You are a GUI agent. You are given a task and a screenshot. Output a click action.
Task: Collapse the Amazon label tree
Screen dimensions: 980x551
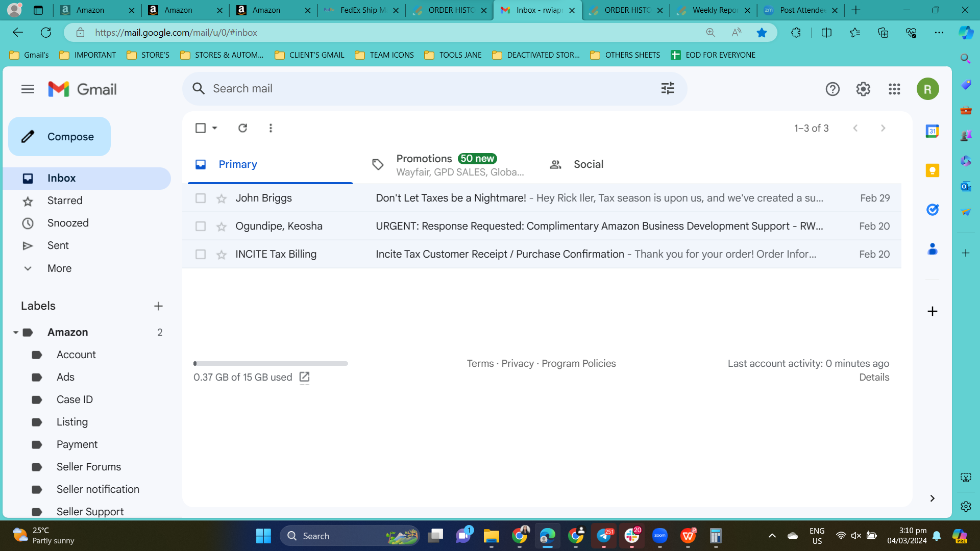click(x=15, y=333)
